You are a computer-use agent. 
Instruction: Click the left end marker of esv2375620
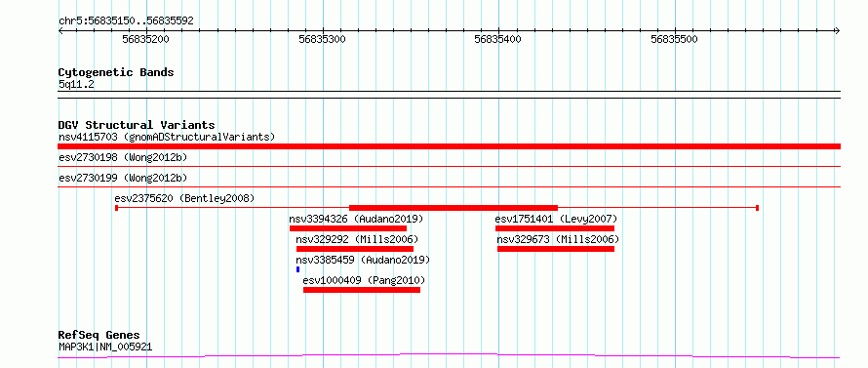click(116, 208)
